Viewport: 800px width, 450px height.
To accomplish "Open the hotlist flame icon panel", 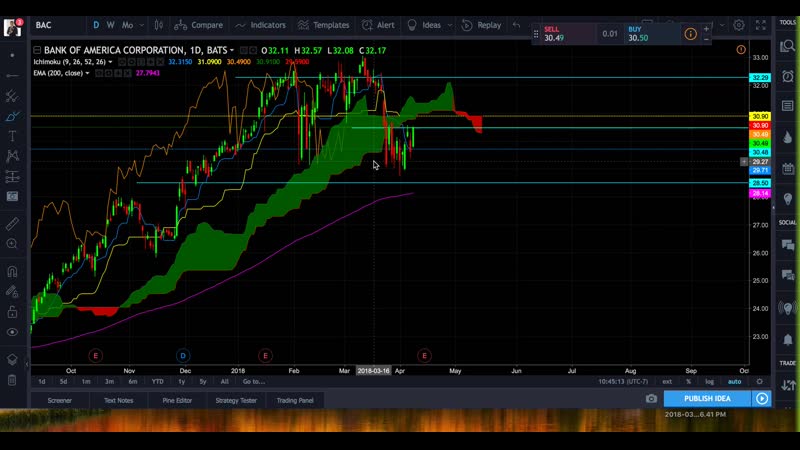I will coord(787,137).
